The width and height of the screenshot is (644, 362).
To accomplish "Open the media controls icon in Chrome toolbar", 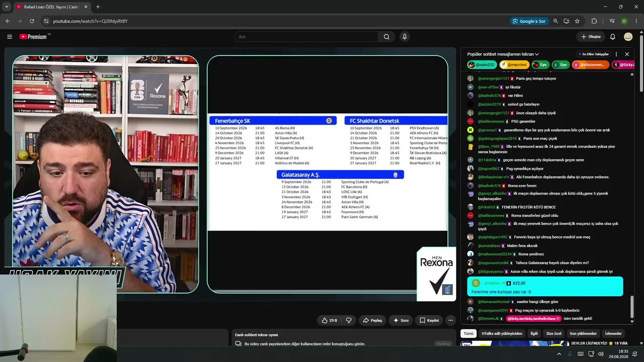I will tap(612, 21).
